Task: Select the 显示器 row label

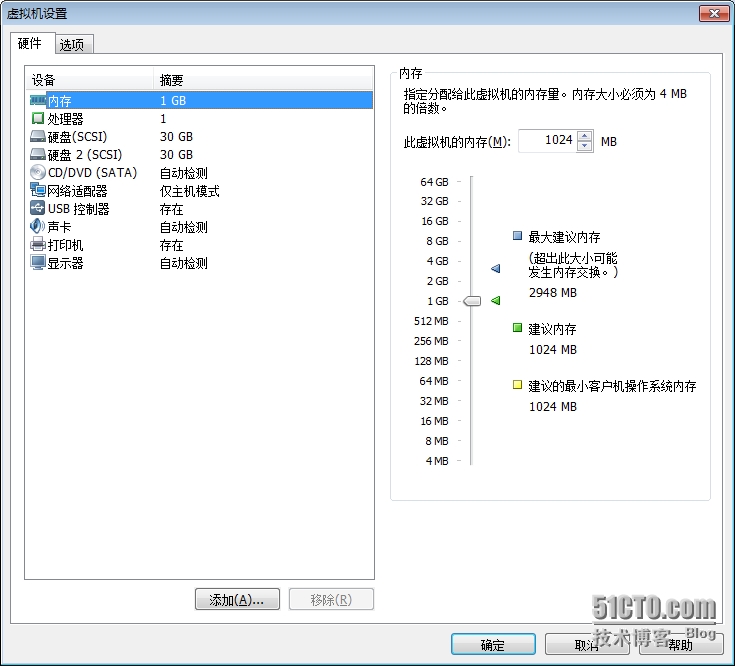Action: coord(65,263)
